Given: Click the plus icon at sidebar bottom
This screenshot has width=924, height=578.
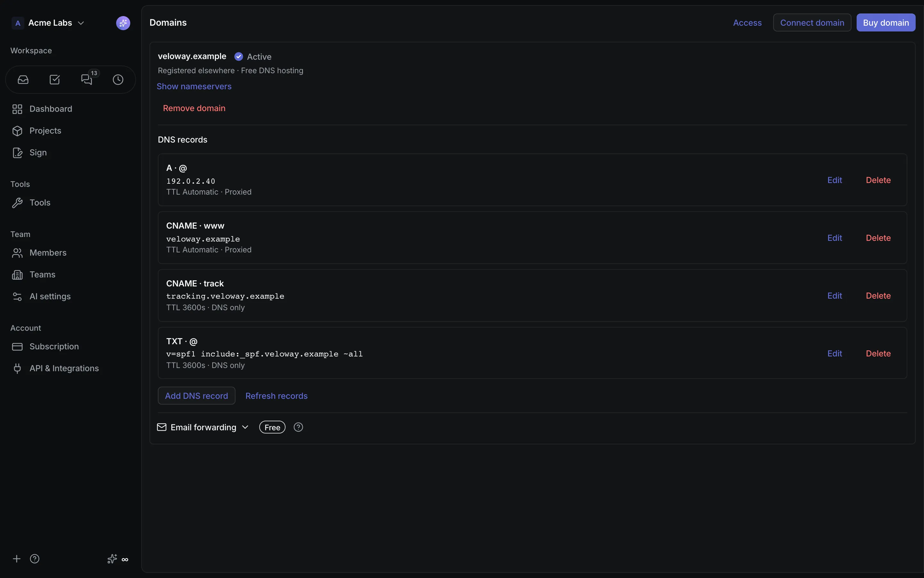Looking at the screenshot, I should (16, 559).
